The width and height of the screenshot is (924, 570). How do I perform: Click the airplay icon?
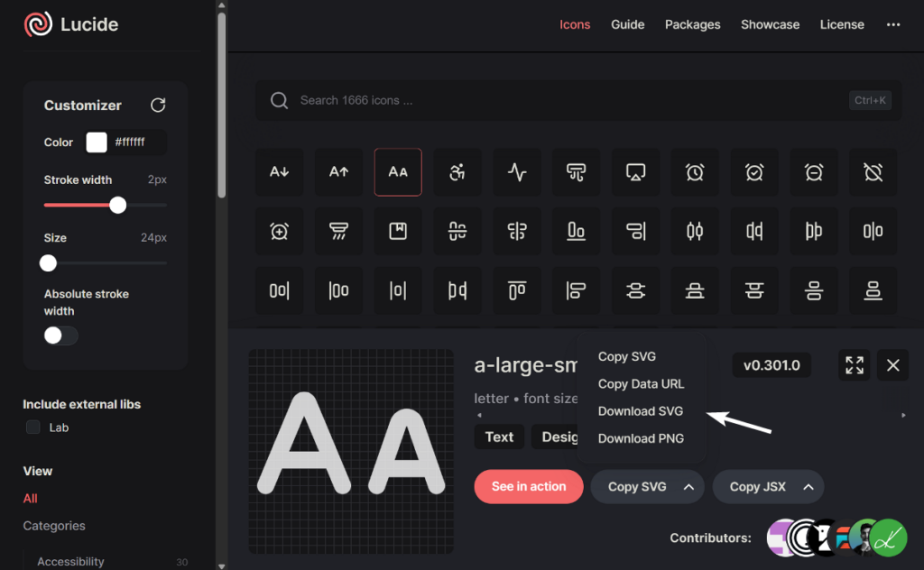point(635,171)
